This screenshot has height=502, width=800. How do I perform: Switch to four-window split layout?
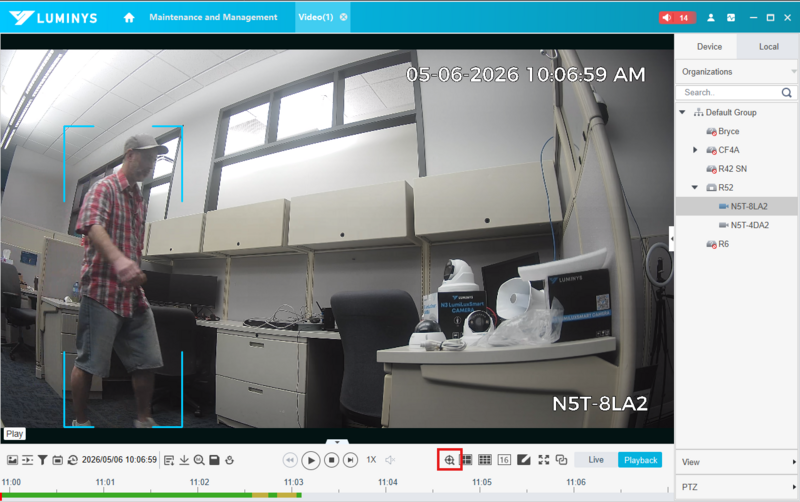tap(467, 460)
